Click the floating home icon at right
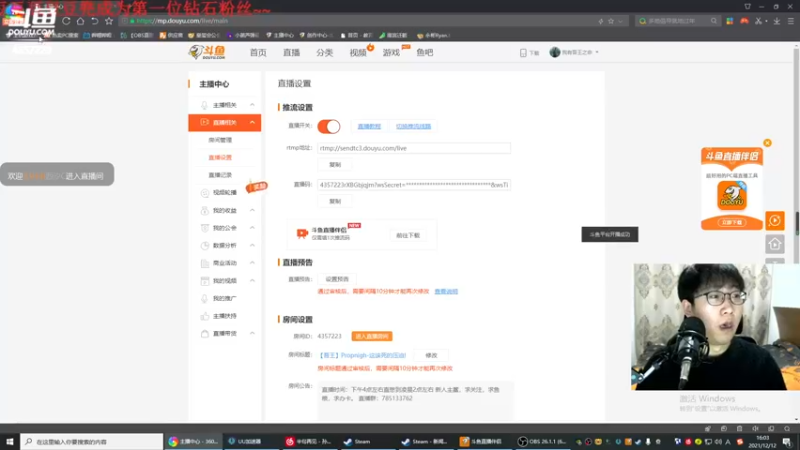Viewport: 800px width, 450px height. coord(774,244)
